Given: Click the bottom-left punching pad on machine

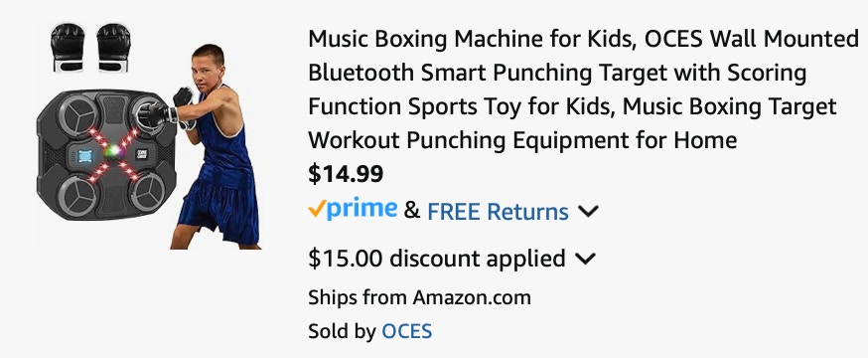Looking at the screenshot, I should pos(76,195).
